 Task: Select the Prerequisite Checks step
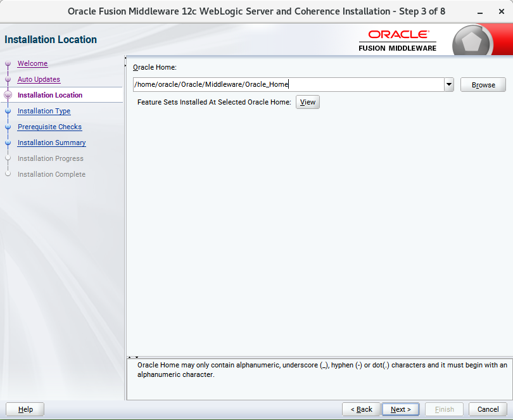(49, 127)
